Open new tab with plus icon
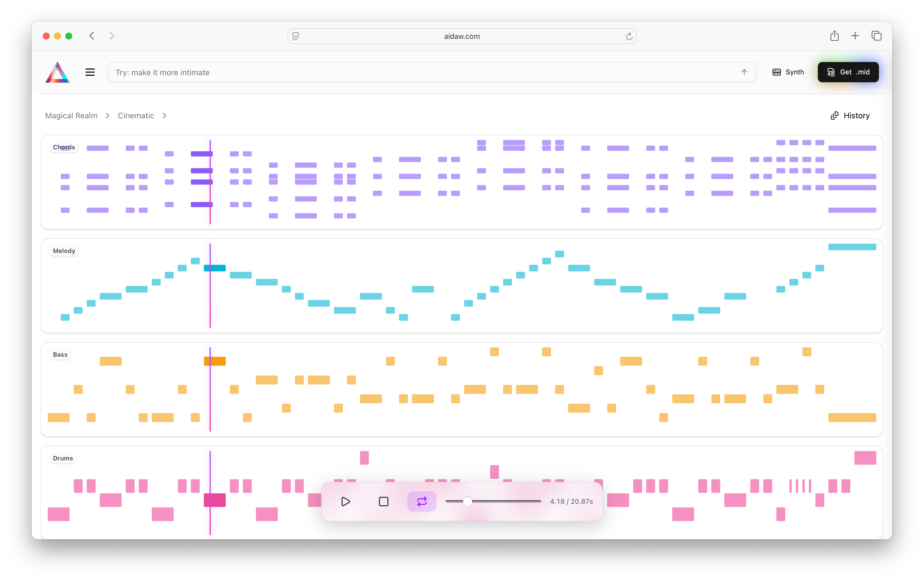This screenshot has width=924, height=581. [x=855, y=36]
